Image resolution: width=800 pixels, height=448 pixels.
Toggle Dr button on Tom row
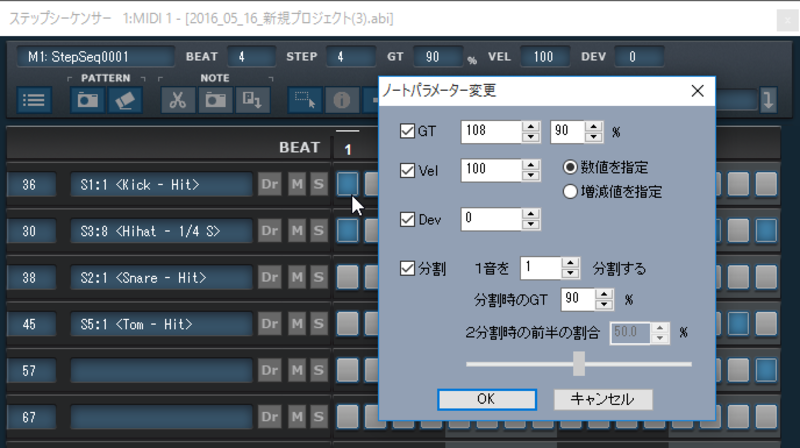tap(269, 323)
